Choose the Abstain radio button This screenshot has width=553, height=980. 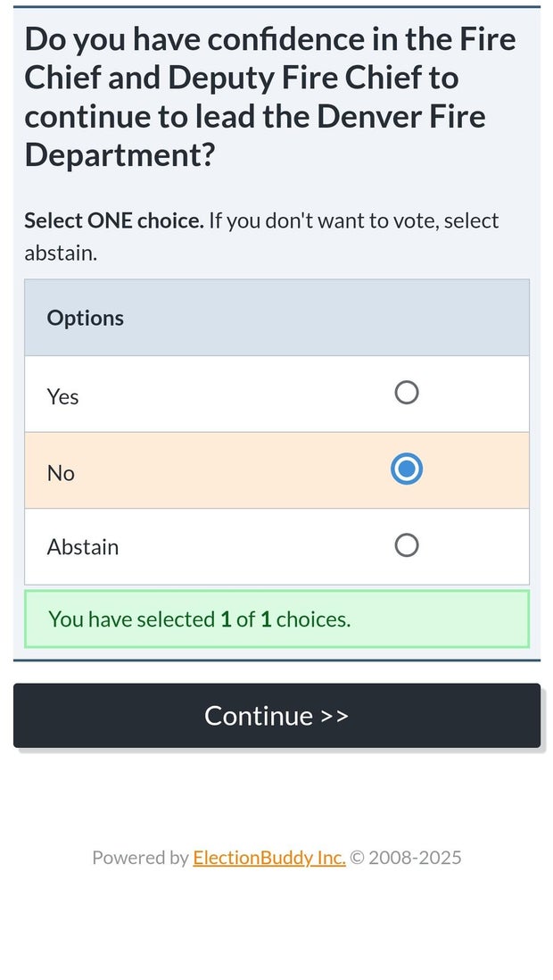coord(406,545)
